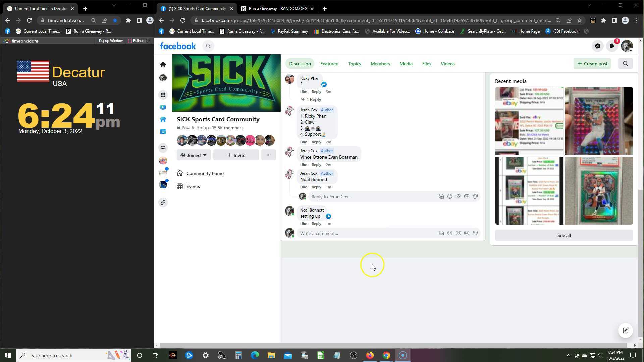Go to Facebook home icon
This screenshot has width=644, height=362.
coord(163,64)
